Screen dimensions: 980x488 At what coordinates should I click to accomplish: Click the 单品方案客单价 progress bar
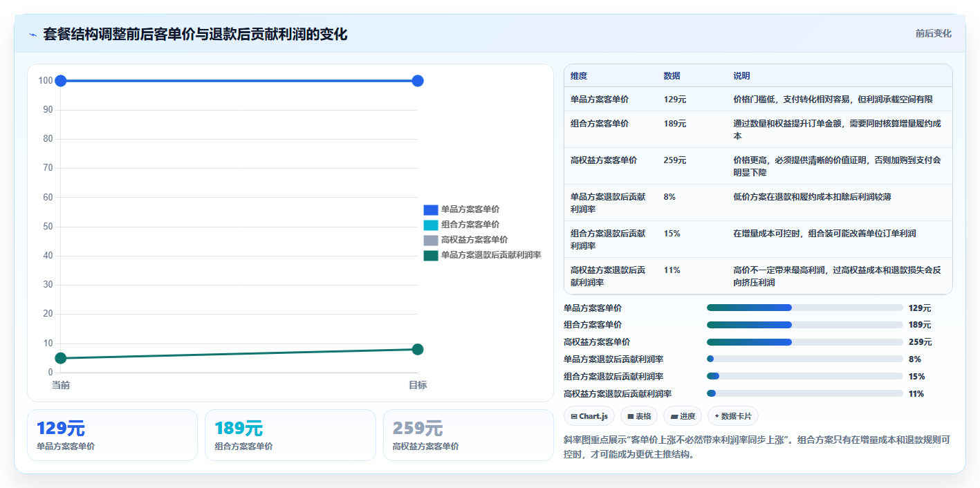[805, 308]
